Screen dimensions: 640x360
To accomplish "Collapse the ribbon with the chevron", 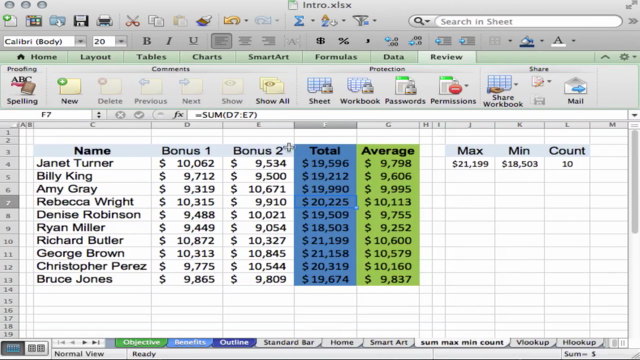I will tap(605, 57).
